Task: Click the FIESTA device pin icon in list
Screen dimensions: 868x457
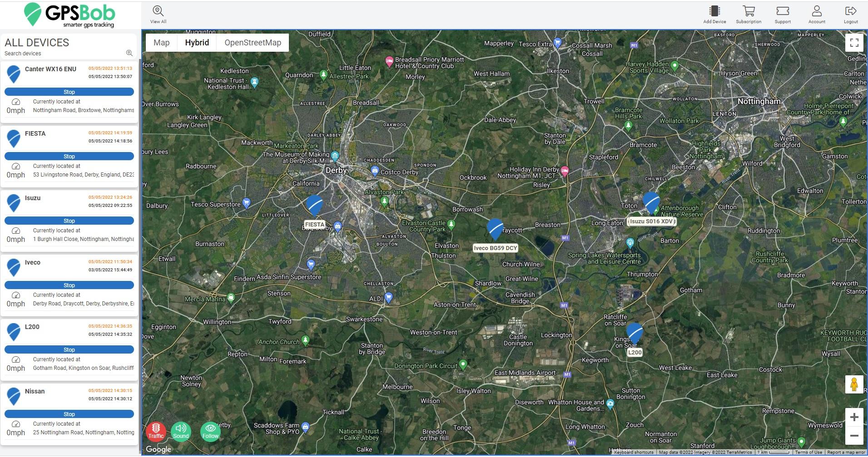Action: 14,138
